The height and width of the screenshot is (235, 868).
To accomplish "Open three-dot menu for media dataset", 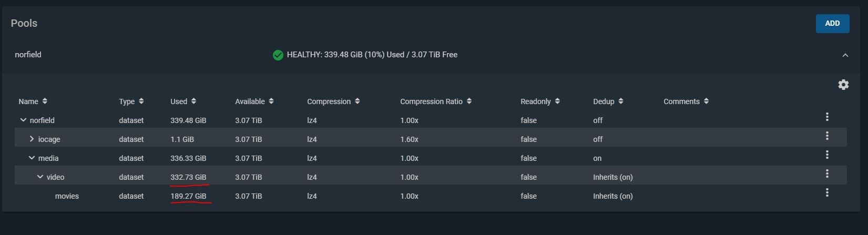I will pos(827,155).
